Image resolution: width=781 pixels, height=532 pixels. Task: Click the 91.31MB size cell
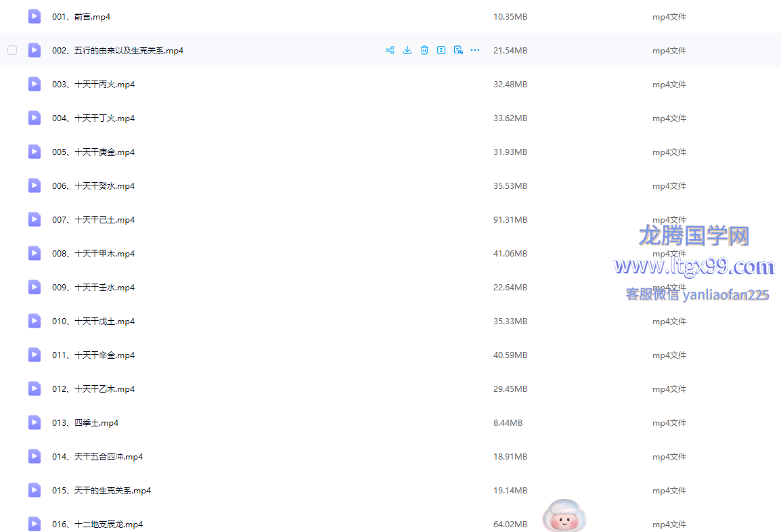[x=510, y=219]
